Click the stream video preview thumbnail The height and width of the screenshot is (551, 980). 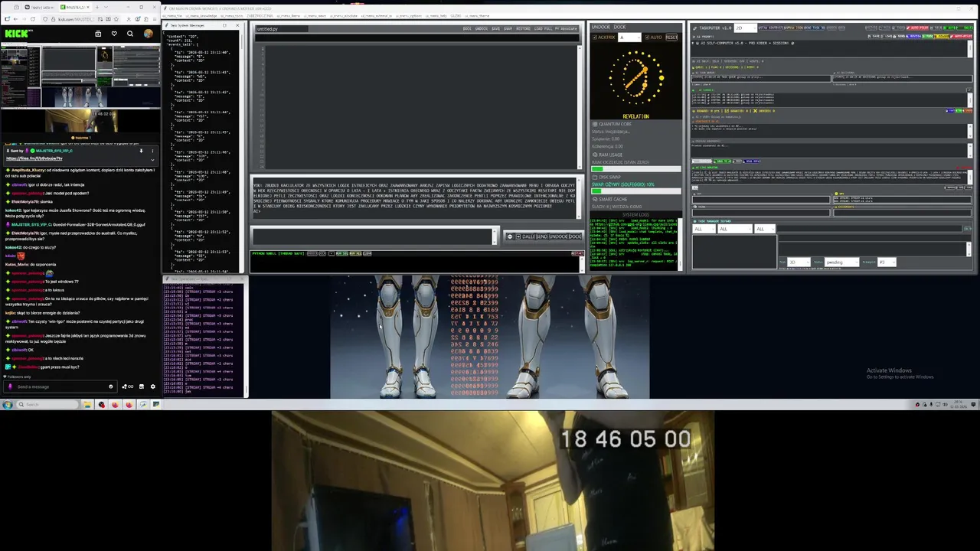[x=81, y=89]
